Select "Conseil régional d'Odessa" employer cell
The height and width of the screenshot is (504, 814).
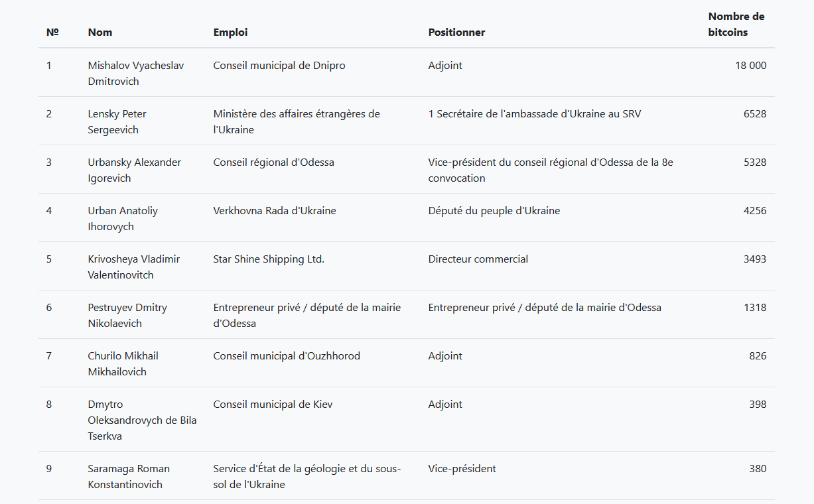pos(273,162)
